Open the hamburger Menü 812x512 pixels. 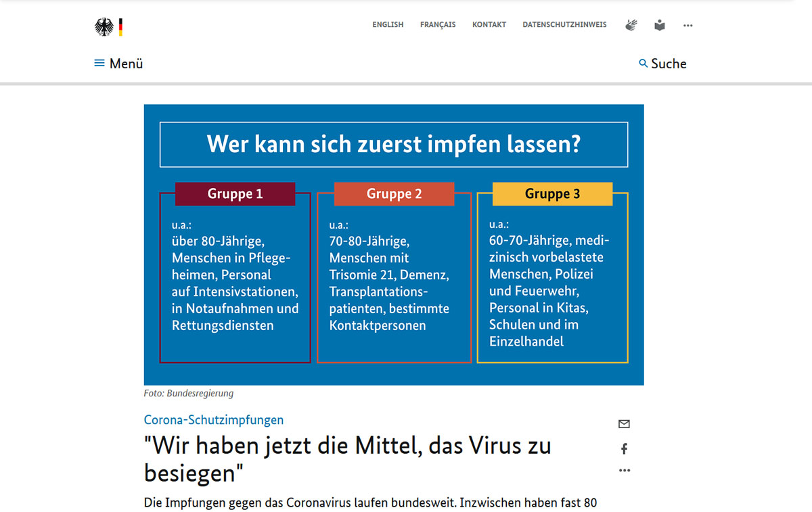click(x=118, y=64)
